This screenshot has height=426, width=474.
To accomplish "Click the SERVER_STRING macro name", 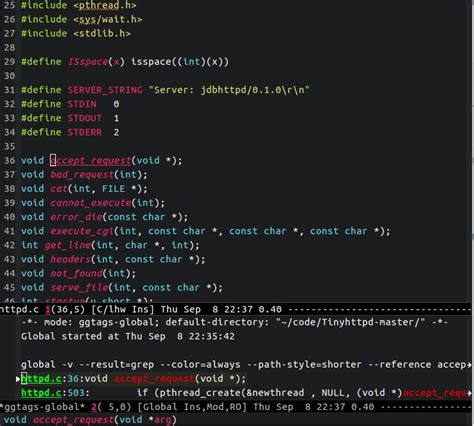I will (105, 90).
